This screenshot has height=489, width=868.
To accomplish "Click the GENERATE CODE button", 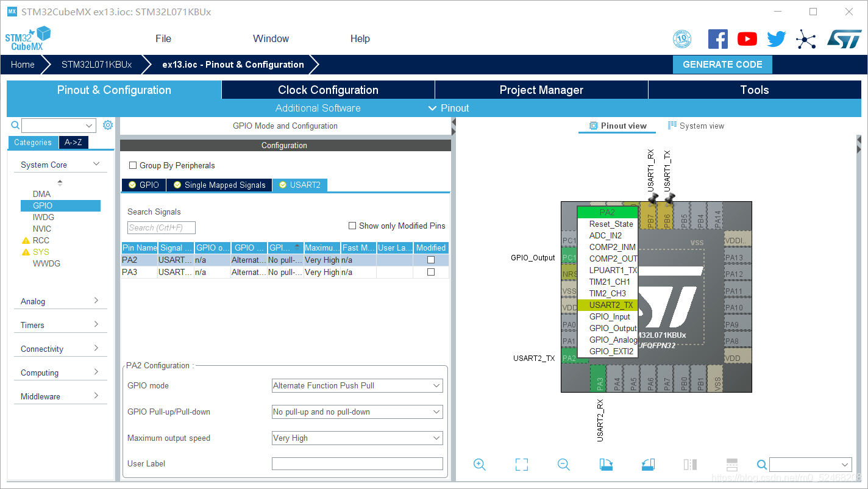I will [x=722, y=65].
